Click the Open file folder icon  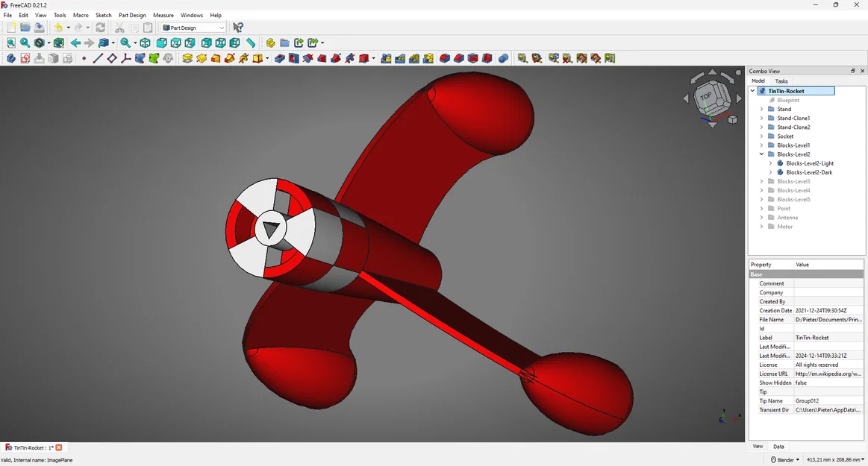25,28
